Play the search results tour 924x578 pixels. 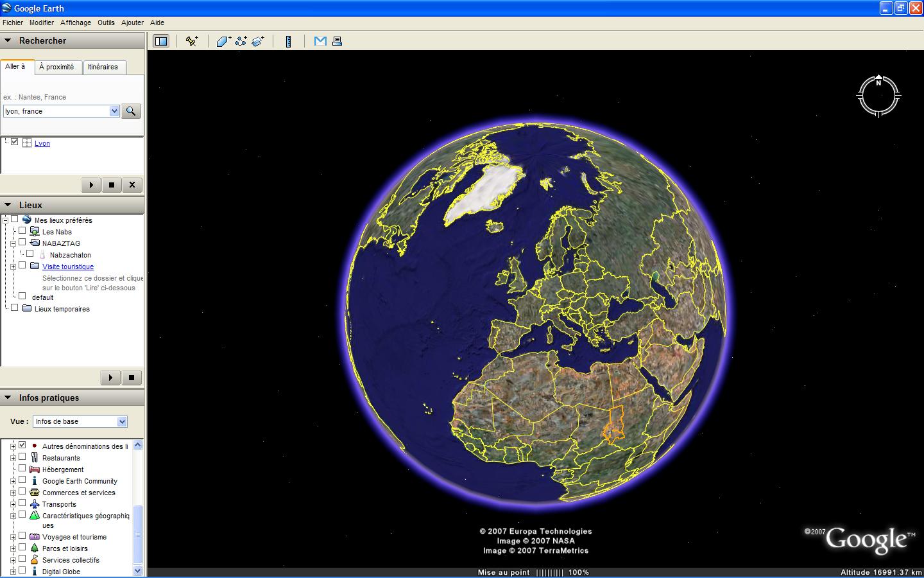(91, 185)
